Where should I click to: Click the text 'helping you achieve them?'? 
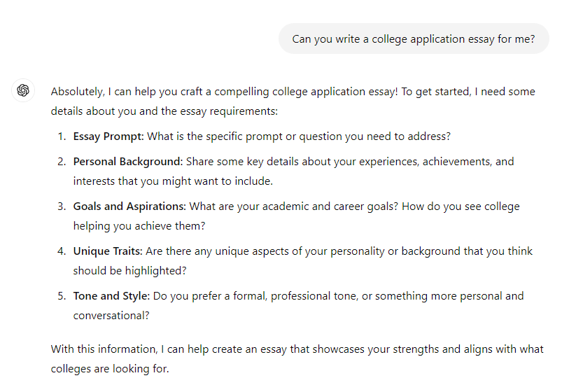click(x=139, y=226)
